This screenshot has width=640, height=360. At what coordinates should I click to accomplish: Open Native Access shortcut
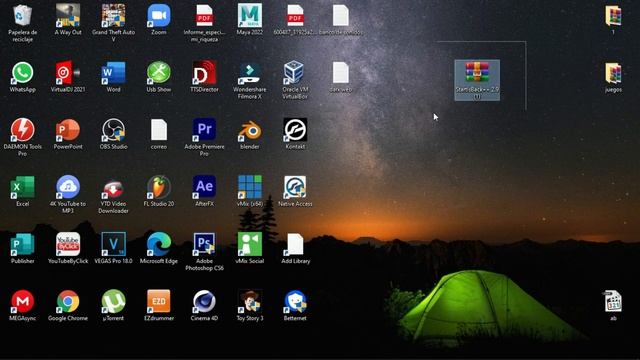(x=295, y=187)
